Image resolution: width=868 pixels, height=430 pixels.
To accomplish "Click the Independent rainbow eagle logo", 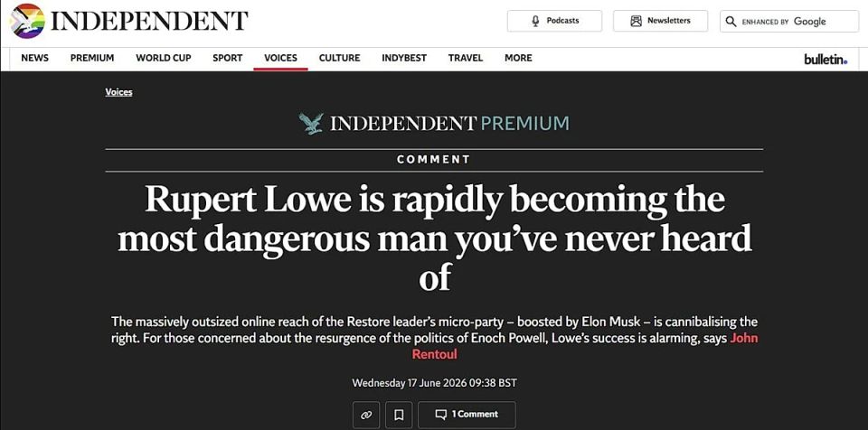I will [27, 21].
